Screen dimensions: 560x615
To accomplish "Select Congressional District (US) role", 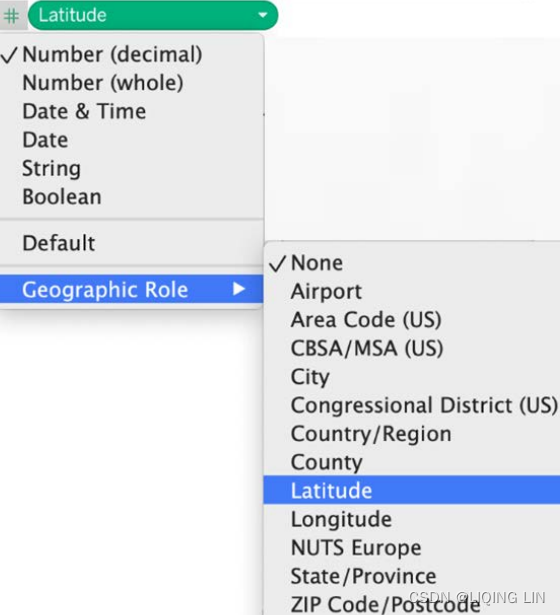I will (x=412, y=405).
